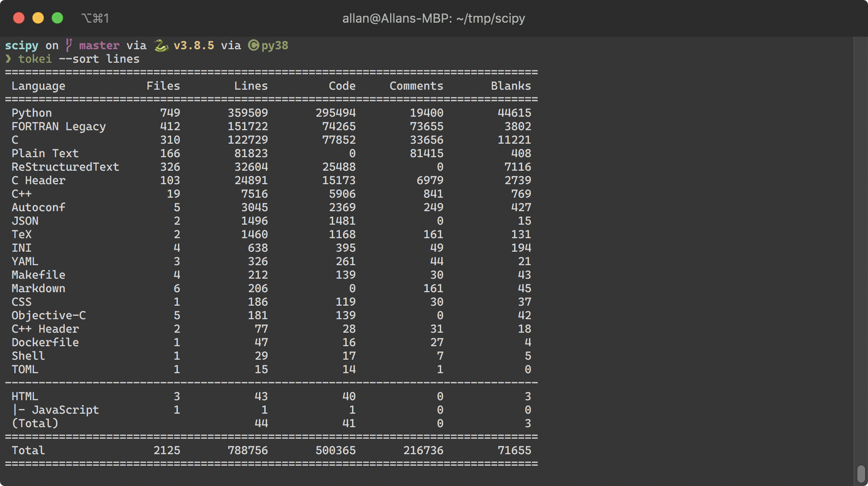Click the 'TeX' row label

click(22, 234)
